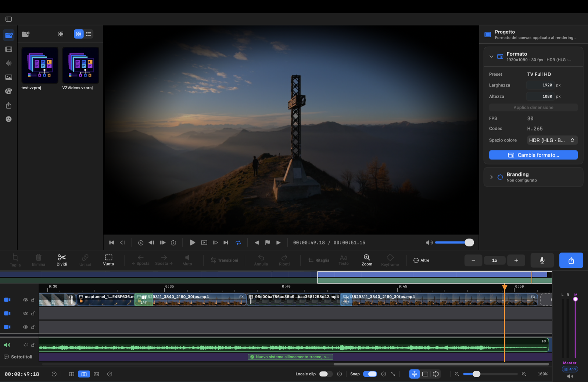The height and width of the screenshot is (382, 588).
Task: Click the add new folder icon
Action: pos(26,34)
